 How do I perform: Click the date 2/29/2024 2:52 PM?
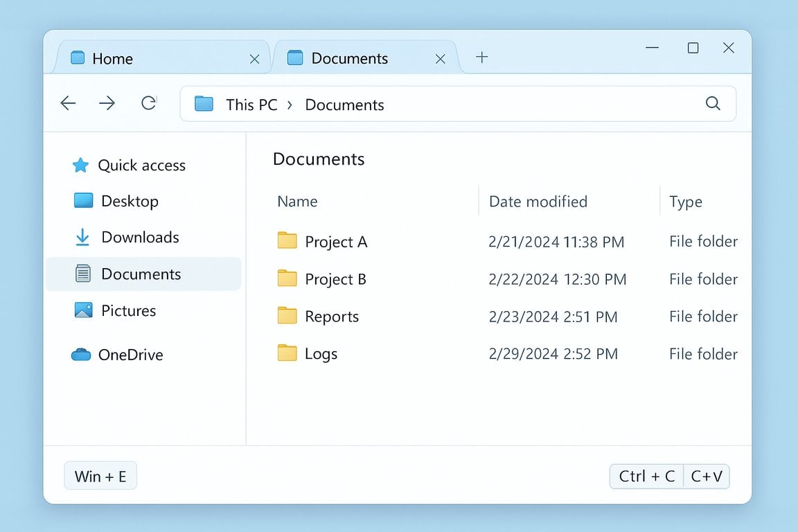coord(553,354)
